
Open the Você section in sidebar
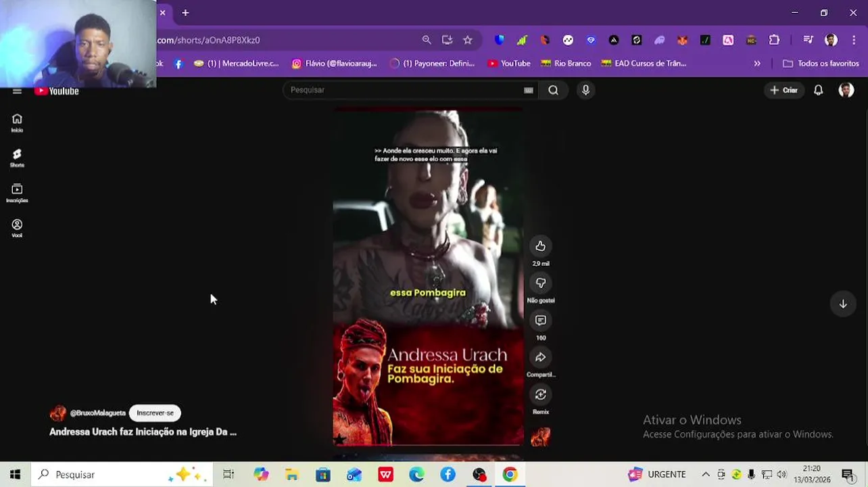pos(17,228)
